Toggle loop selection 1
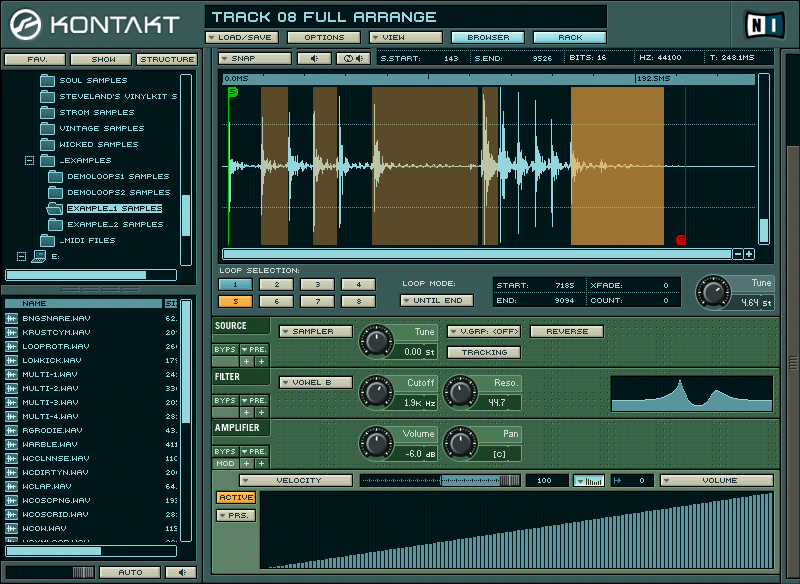The height and width of the screenshot is (584, 800). coord(235,284)
